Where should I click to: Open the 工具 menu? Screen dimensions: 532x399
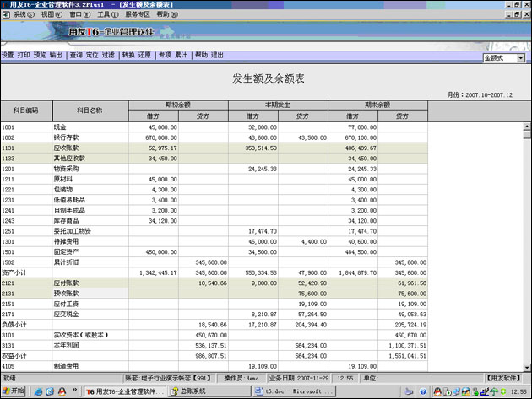click(108, 14)
